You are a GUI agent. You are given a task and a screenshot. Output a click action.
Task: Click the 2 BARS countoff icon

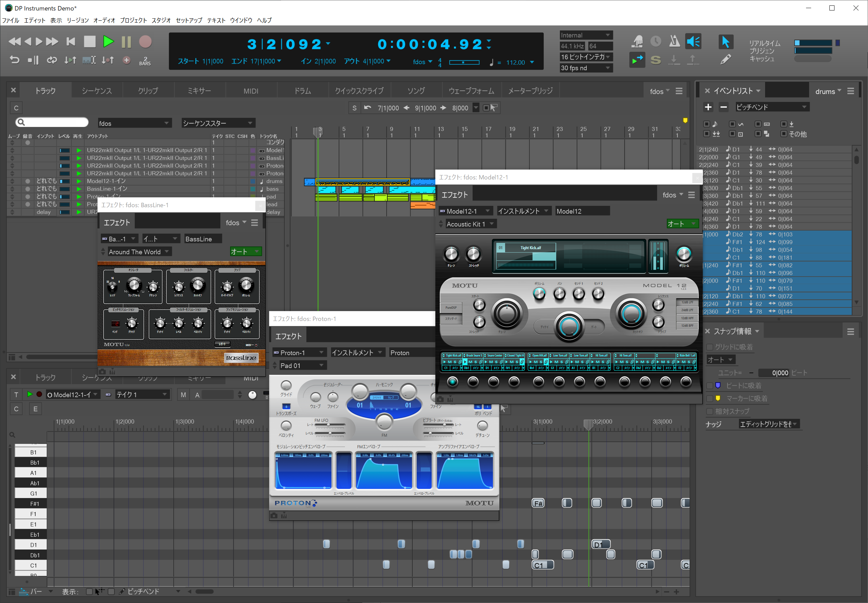click(x=145, y=61)
